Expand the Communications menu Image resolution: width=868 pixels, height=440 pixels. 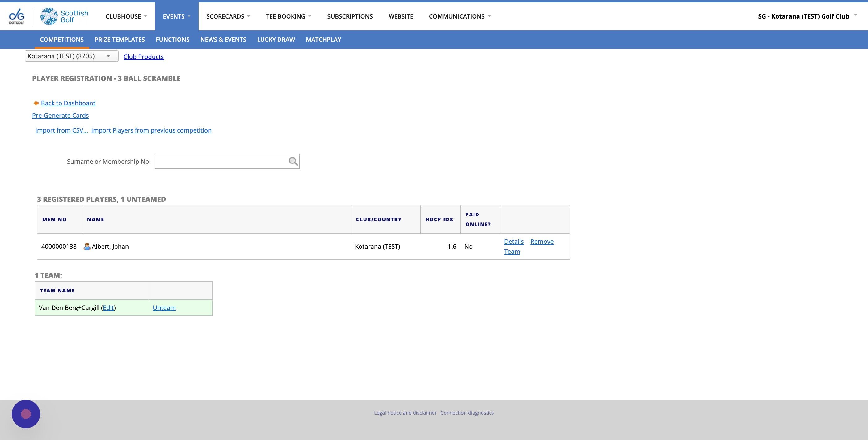point(460,16)
